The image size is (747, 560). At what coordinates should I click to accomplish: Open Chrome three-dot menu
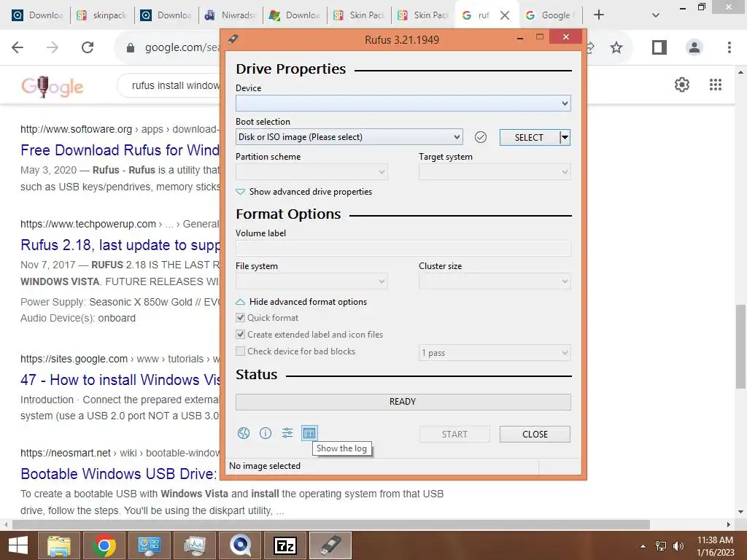coord(729,47)
